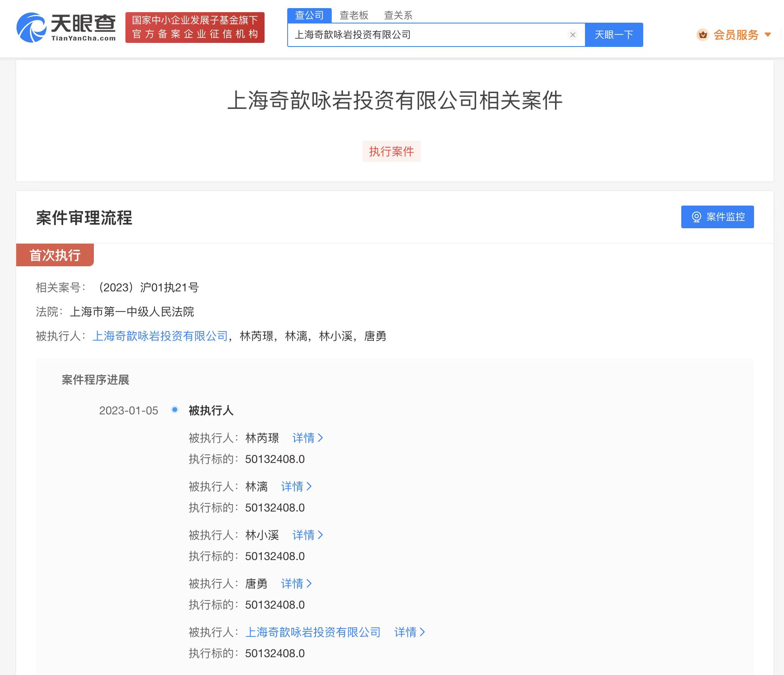
Task: Click the 案件程序进展 label
Action: pos(95,380)
